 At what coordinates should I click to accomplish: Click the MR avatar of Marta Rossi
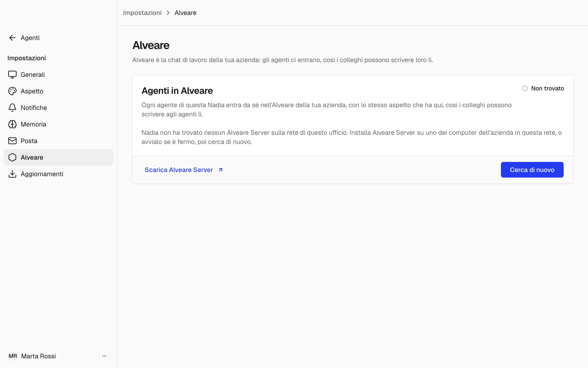pyautogui.click(x=13, y=356)
